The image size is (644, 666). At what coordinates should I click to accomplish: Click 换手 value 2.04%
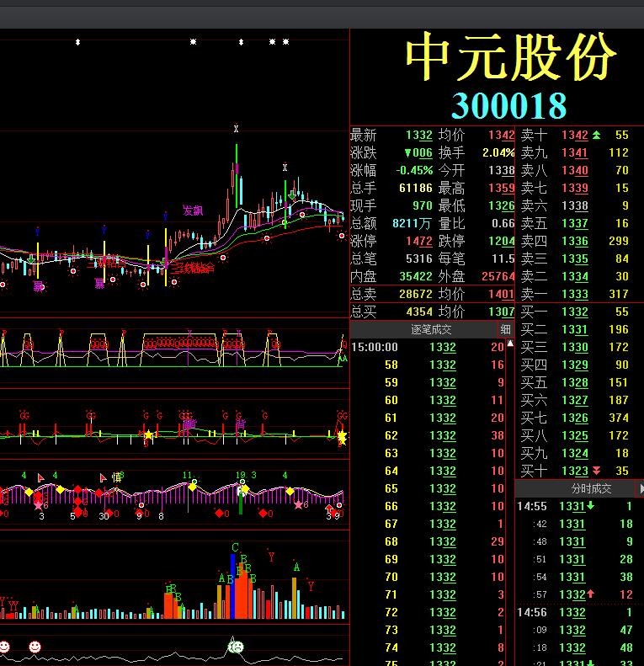pos(498,153)
